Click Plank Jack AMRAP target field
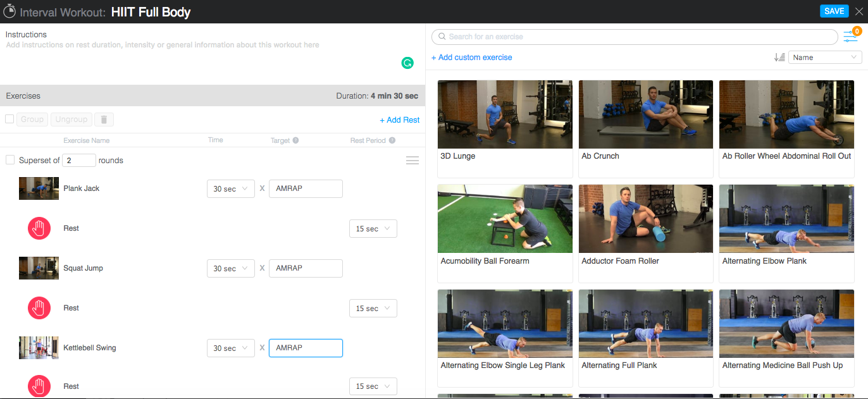Screen dimensions: 868x399 (x=306, y=188)
